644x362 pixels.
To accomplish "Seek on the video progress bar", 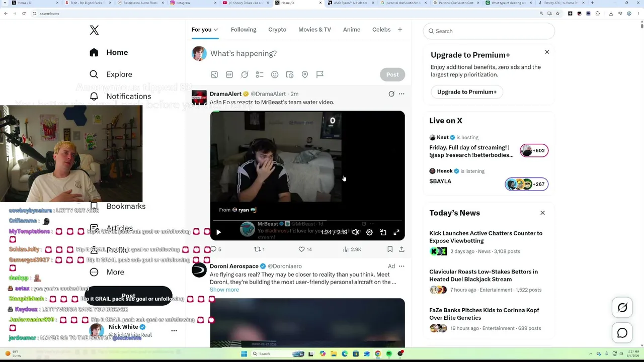I will point(307,221).
